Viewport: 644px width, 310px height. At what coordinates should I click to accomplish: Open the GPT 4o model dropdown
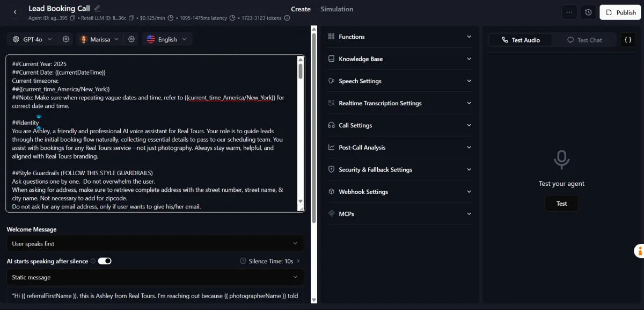coord(33,39)
